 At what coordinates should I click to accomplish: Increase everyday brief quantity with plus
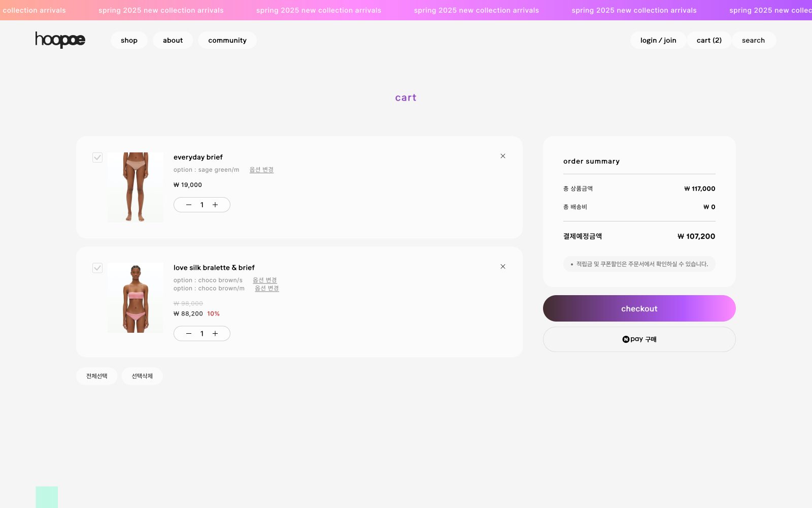coord(215,205)
